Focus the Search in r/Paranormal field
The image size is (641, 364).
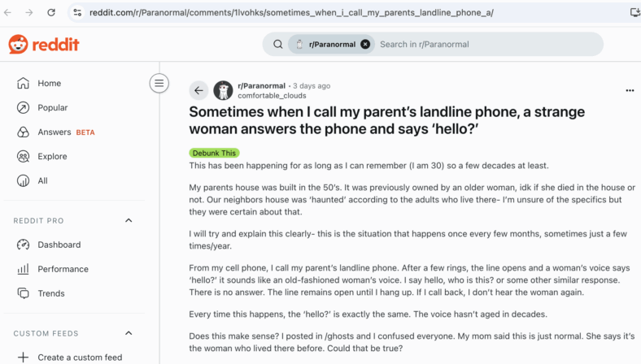coord(486,44)
